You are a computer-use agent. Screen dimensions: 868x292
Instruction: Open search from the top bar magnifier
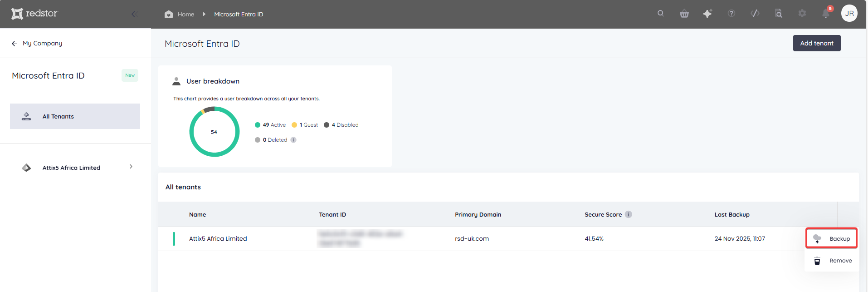point(661,13)
